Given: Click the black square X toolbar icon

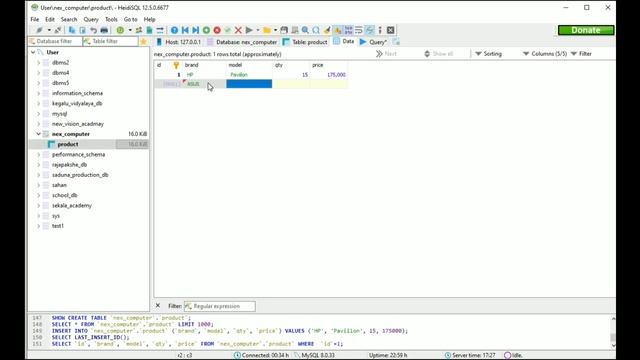Looking at the screenshot, I should 391,30.
